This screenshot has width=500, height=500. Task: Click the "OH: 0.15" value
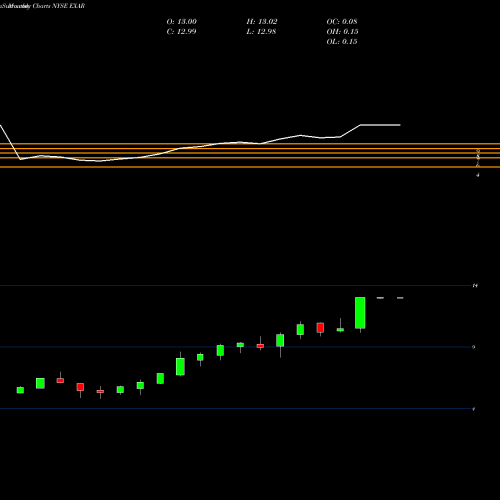coord(342,32)
